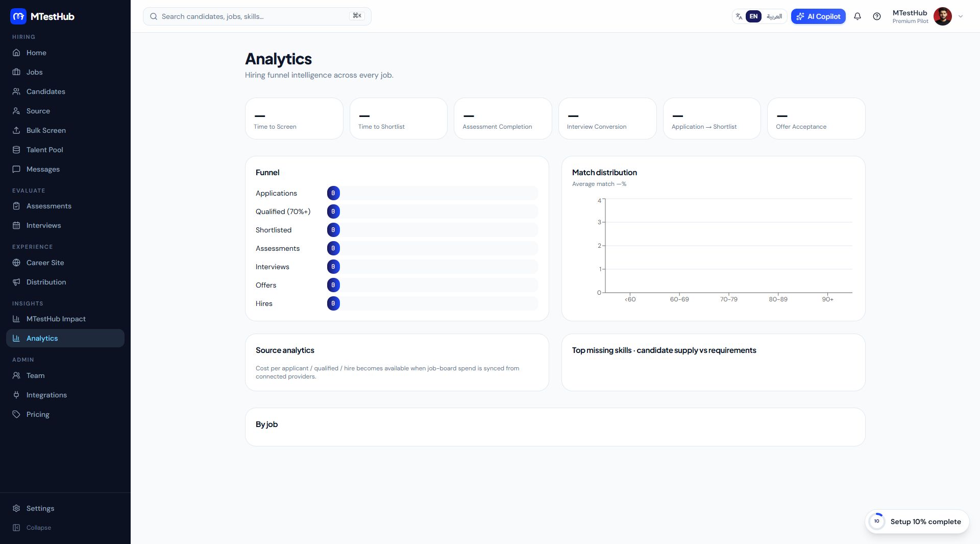The height and width of the screenshot is (544, 980).
Task: Click the Settings gear icon
Action: click(16, 508)
